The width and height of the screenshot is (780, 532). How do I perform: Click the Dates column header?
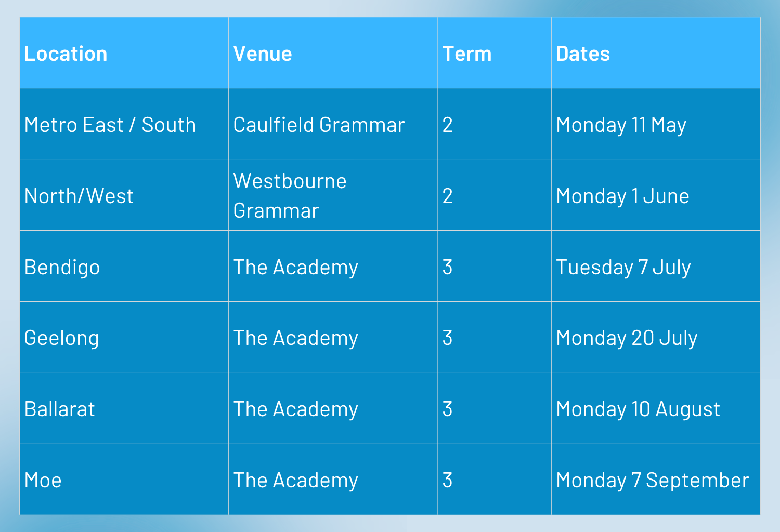[583, 54]
